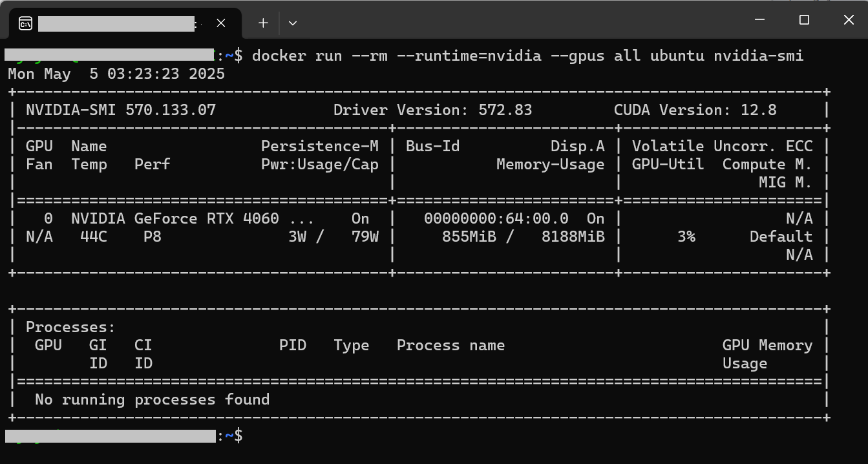Close the terminal window
This screenshot has height=464, width=868.
point(849,20)
